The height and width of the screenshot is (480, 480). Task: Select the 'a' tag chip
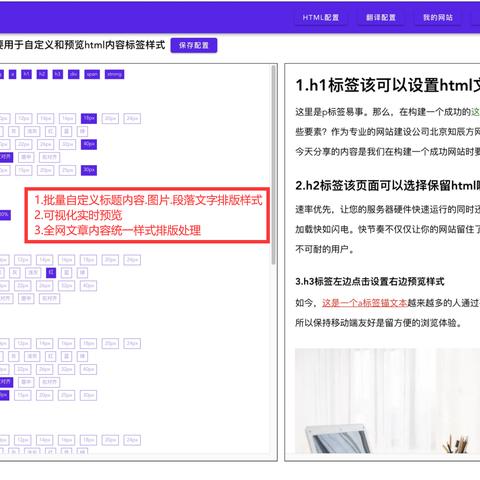pos(12,74)
